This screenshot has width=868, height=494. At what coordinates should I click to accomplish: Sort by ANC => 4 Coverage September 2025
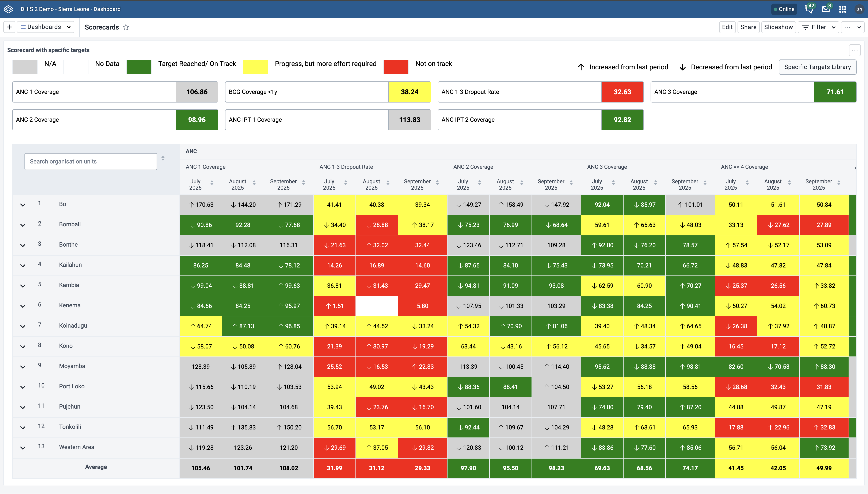(x=839, y=183)
